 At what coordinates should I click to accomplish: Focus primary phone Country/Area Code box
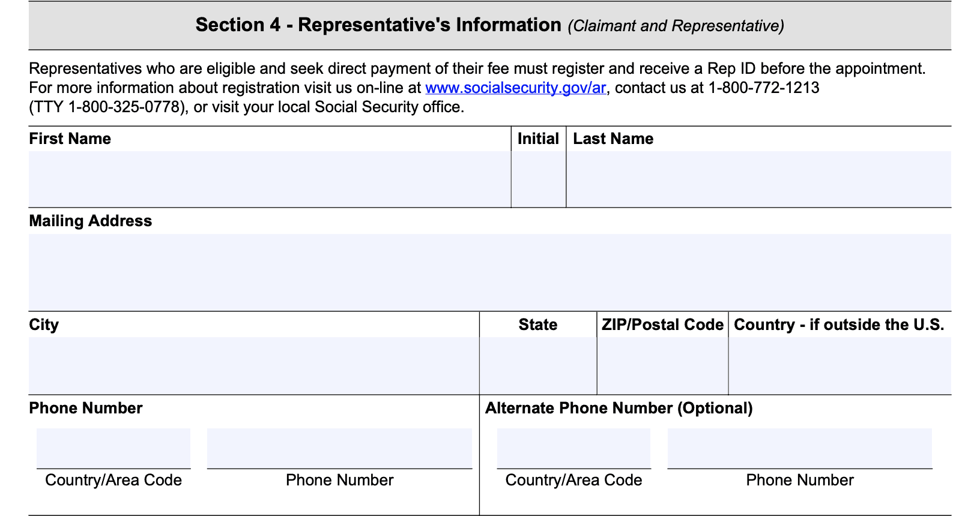pyautogui.click(x=113, y=448)
